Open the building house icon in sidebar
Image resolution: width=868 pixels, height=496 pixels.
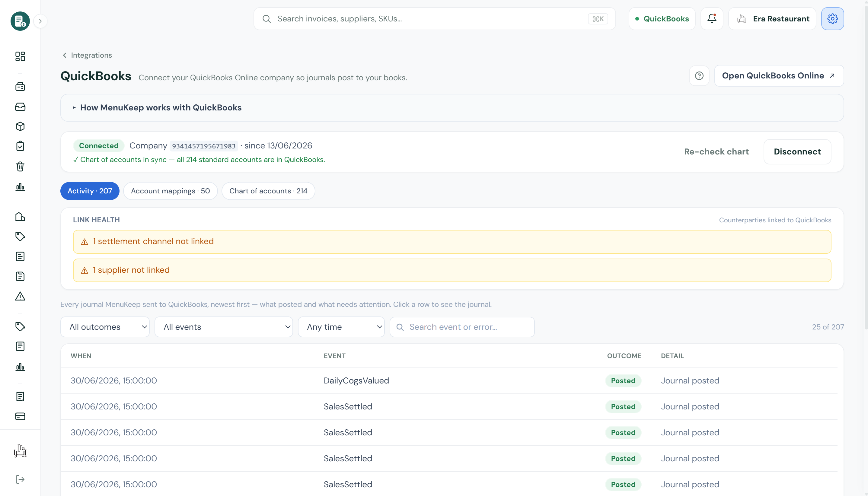[x=20, y=217]
